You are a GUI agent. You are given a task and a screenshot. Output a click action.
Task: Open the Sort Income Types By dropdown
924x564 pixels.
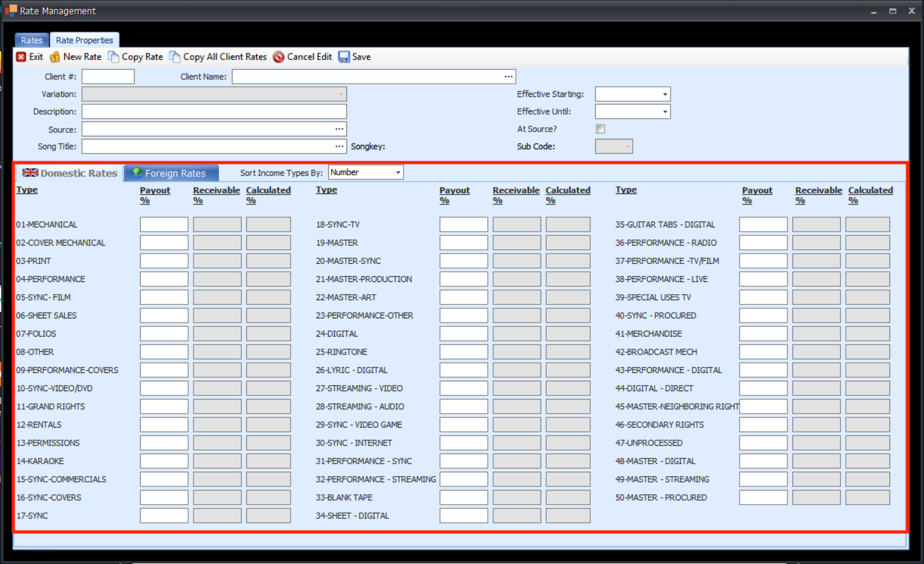coord(398,173)
